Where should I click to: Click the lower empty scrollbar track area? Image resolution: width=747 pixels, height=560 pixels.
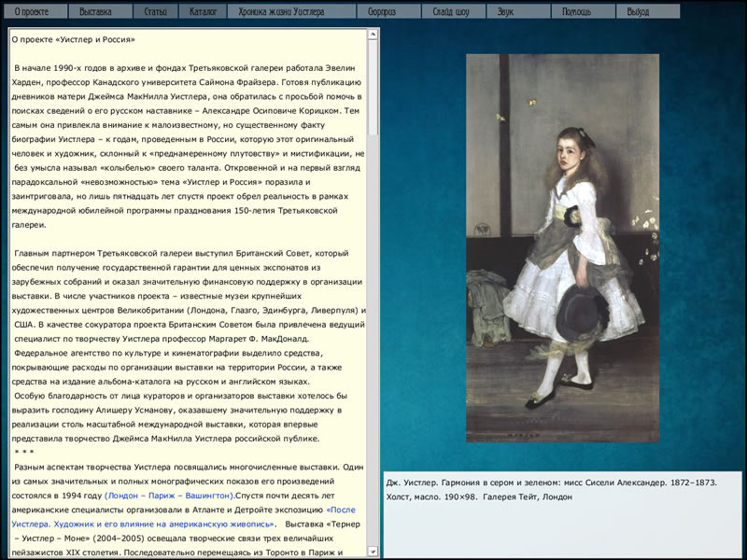coord(373,373)
